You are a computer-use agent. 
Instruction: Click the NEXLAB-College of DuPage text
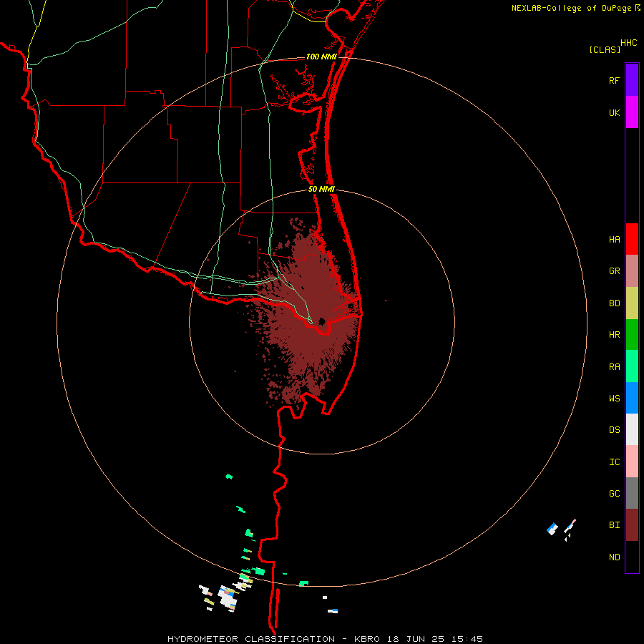571,8
